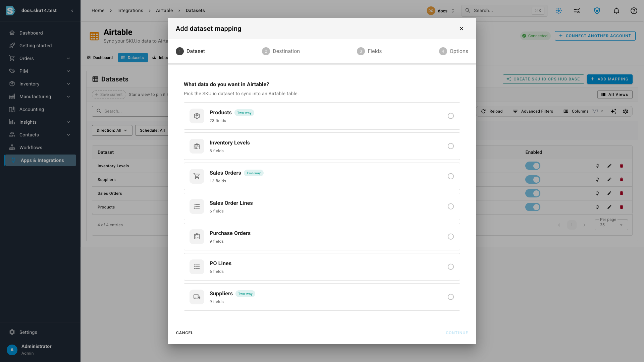Sync the Inventory Levels mapping now

(x=597, y=166)
